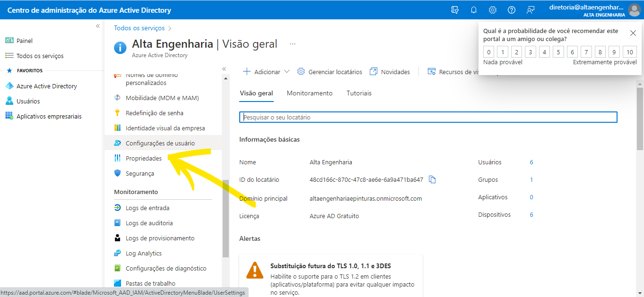The image size is (644, 297).
Task: Select the Visão geral tab
Action: click(x=256, y=93)
